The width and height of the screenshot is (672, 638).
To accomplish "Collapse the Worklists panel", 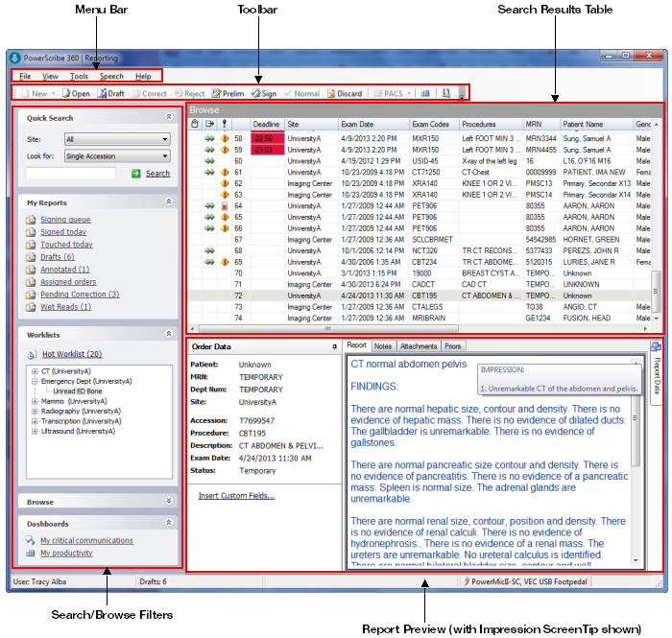I will [169, 333].
